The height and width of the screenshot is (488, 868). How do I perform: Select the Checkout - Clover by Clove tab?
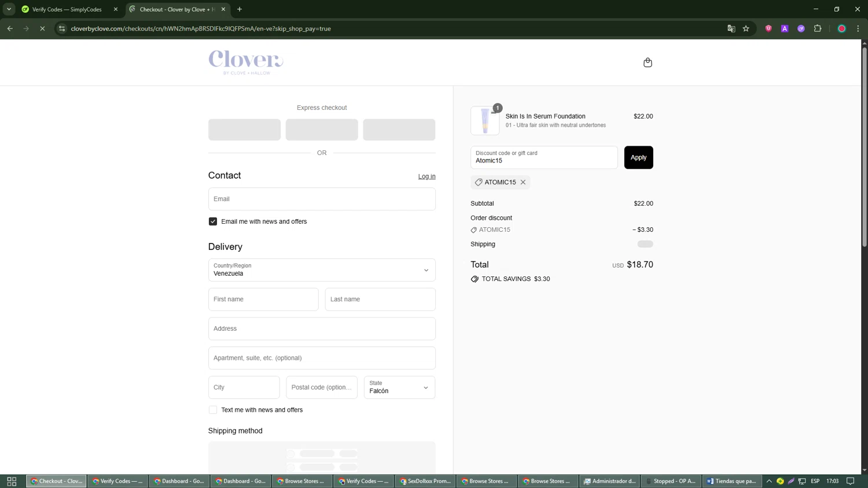(x=176, y=9)
